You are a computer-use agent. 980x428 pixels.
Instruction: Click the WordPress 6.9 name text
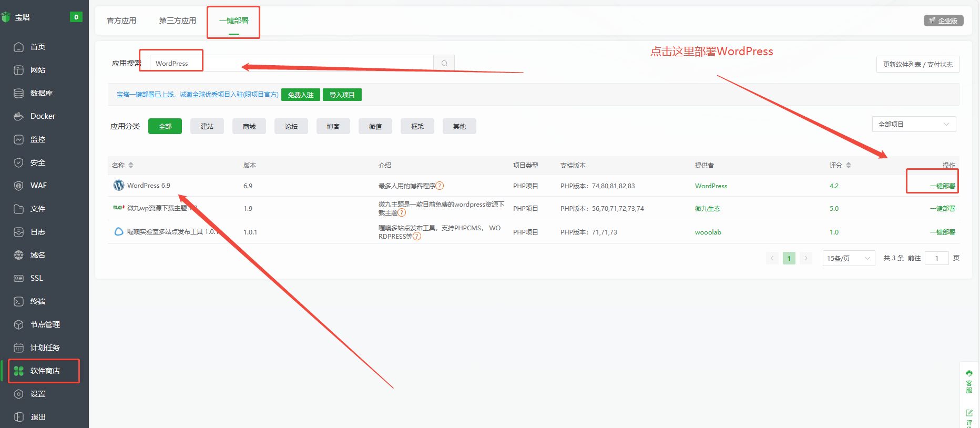click(x=149, y=185)
